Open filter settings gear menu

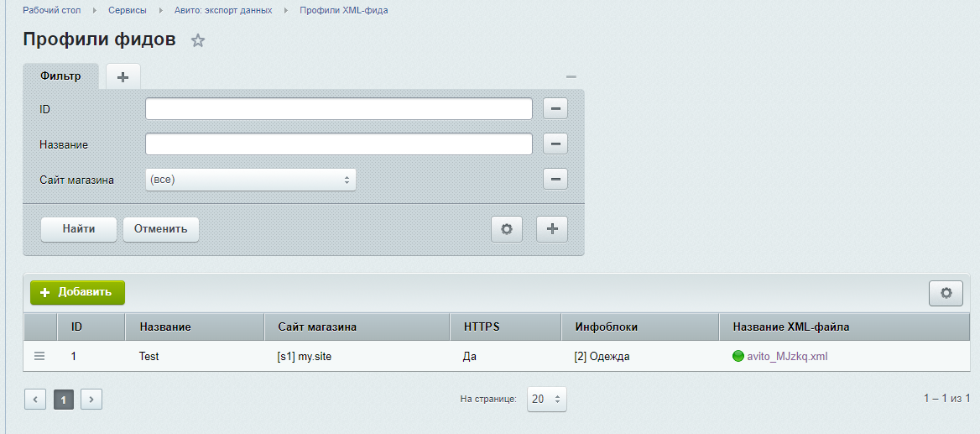[506, 228]
